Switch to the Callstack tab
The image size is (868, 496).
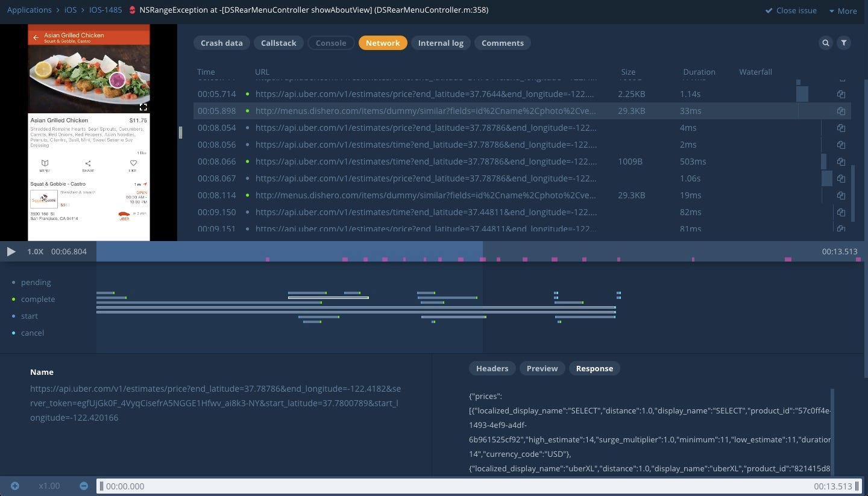pyautogui.click(x=278, y=43)
